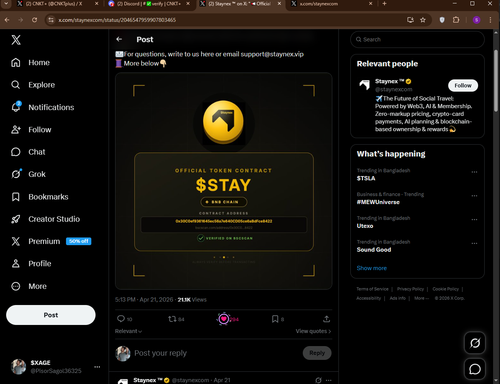Open account menu dots next to SXAGE

click(x=97, y=367)
